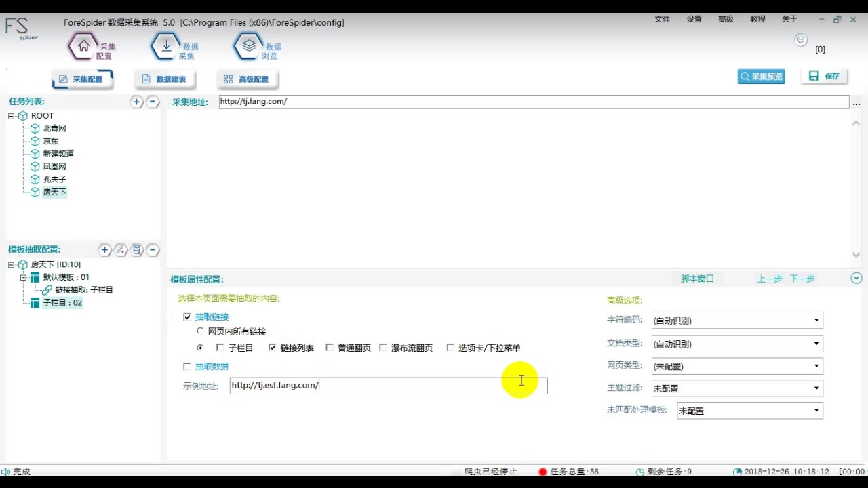Open the 设置 menu
This screenshot has height=488, width=868.
694,19
